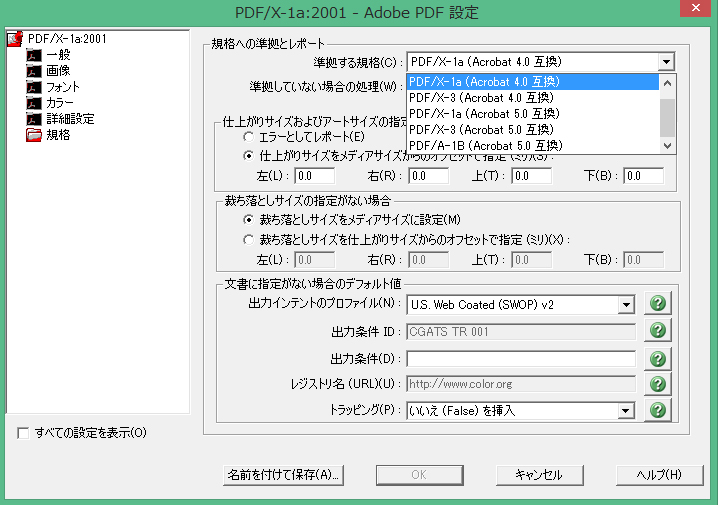Open help for 出力条件 ID
This screenshot has width=718, height=505.
[x=658, y=330]
